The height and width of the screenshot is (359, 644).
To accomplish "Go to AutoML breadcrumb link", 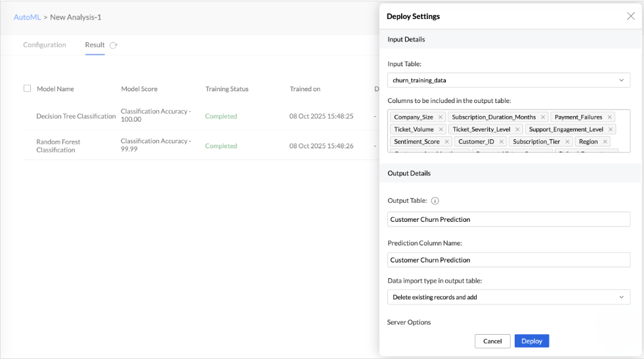I will (x=27, y=17).
